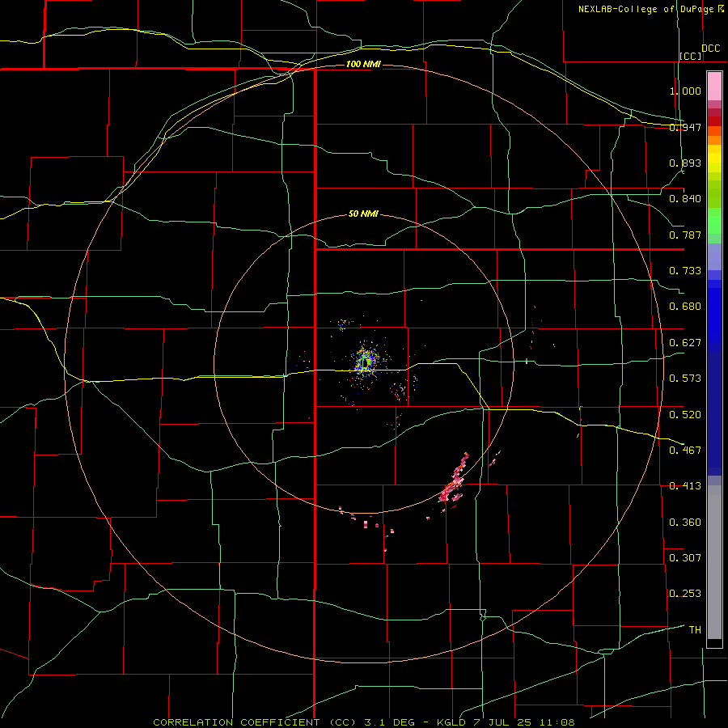Click the bright green color bar segment
Viewport: 728px width, 728px height.
tap(714, 221)
